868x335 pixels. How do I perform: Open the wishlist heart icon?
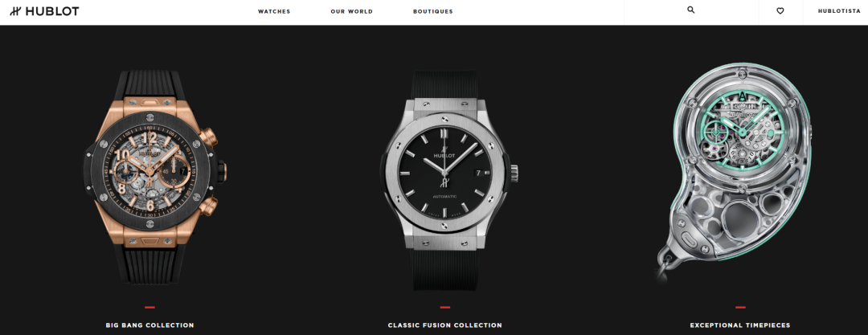pyautogui.click(x=780, y=10)
